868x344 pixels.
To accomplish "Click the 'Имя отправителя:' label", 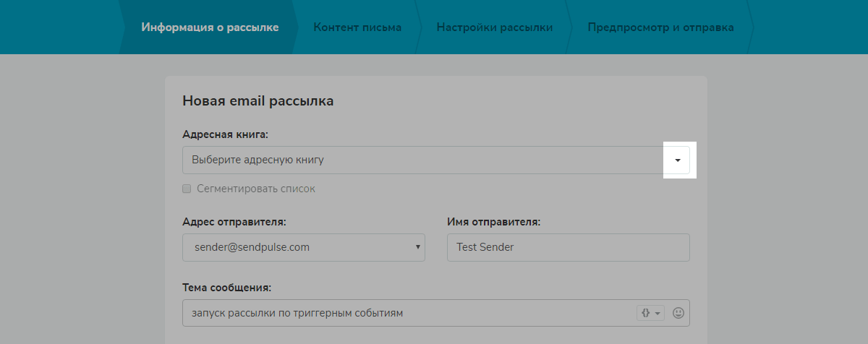I will click(493, 221).
